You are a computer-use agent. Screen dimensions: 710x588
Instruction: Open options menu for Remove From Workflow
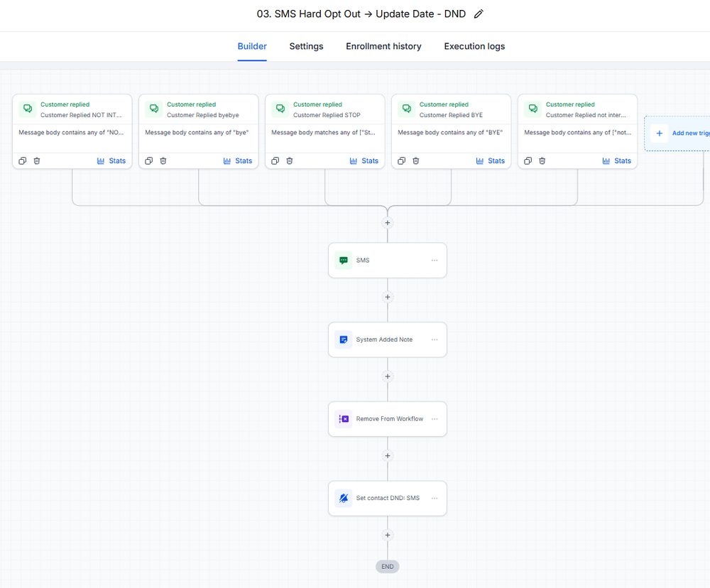pyautogui.click(x=435, y=419)
